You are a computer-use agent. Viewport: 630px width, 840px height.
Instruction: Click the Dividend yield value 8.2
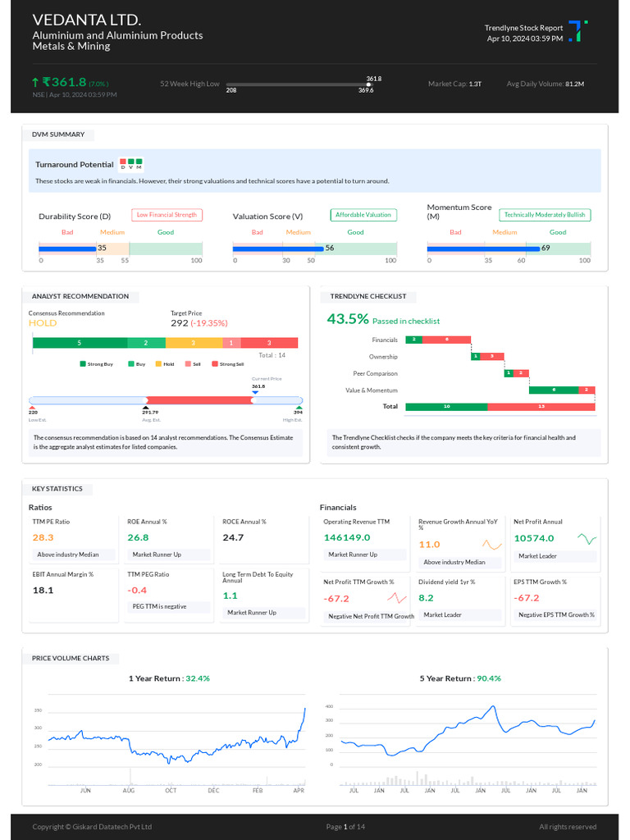click(x=426, y=598)
